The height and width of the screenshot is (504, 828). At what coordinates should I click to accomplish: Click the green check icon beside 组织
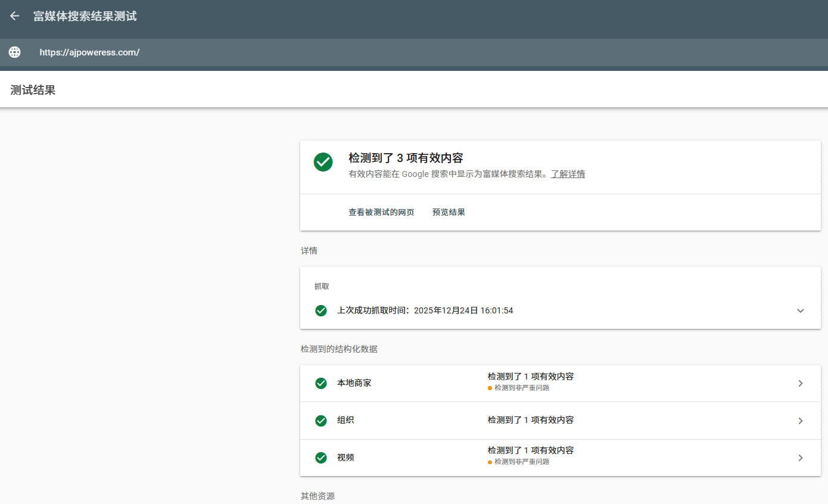point(321,421)
